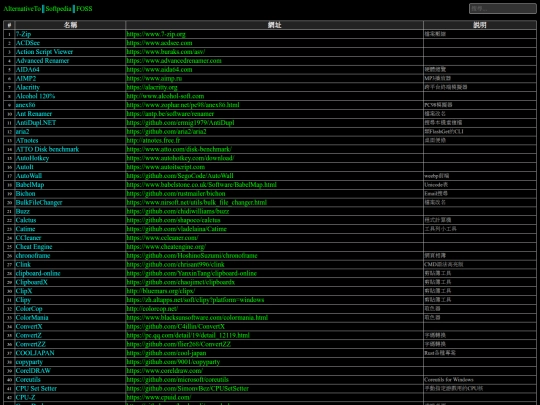The height and width of the screenshot is (405, 540).
Task: Open the C4illin/ConvertX link
Action: pos(176,326)
